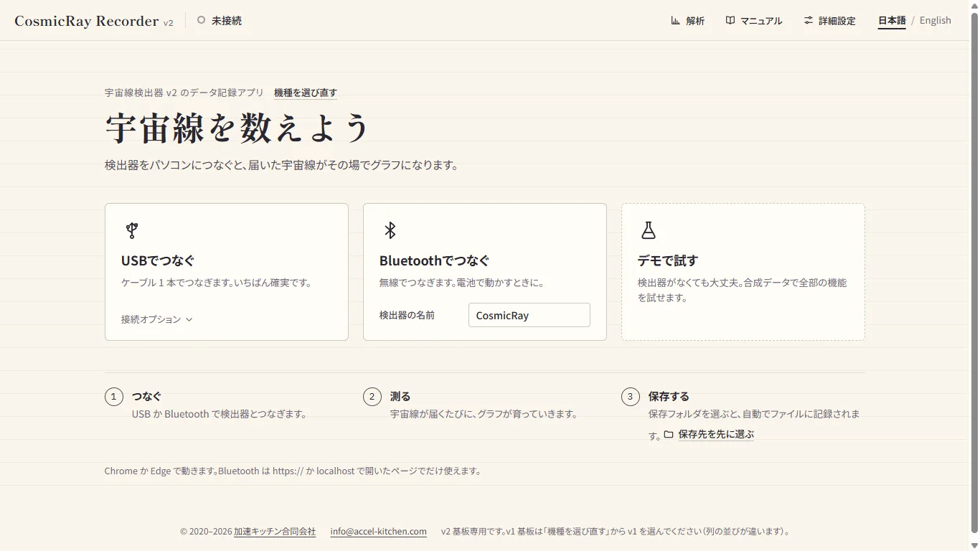Viewport: 980px width, 551px height.
Task: Click the sliders icon beside 詳細設定
Action: pyautogui.click(x=809, y=20)
